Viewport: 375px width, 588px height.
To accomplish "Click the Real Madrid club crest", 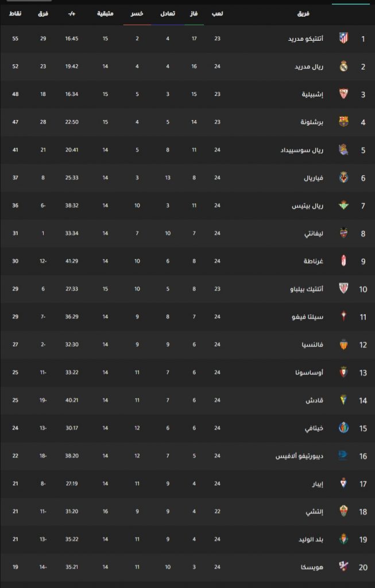I will click(343, 67).
